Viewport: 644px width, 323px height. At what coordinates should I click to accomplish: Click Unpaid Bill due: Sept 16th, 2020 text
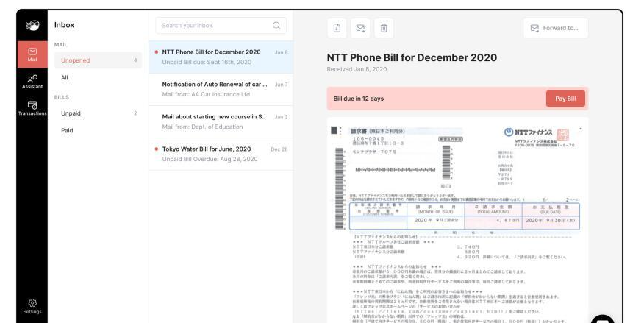(207, 62)
